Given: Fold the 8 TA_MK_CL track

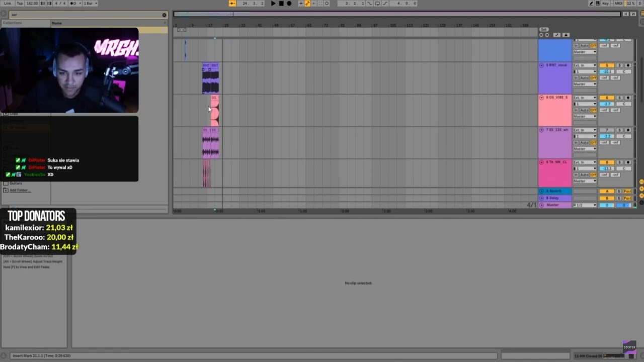Looking at the screenshot, I should click(542, 162).
